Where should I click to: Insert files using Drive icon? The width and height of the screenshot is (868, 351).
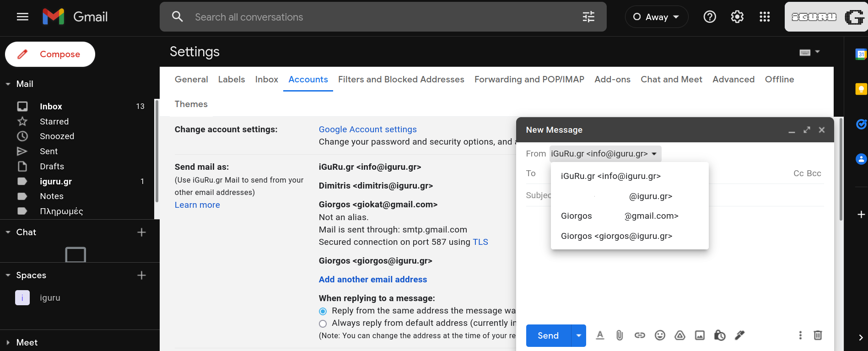click(x=680, y=335)
